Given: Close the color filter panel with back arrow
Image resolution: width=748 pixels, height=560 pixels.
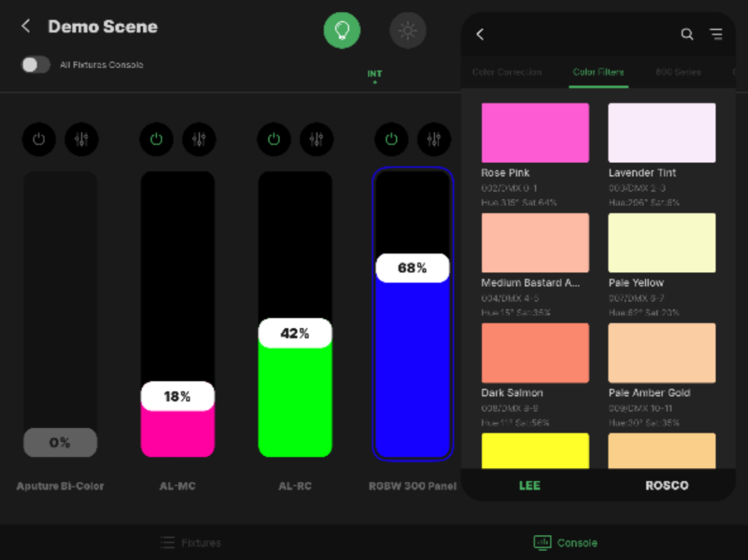Looking at the screenshot, I should coord(481,34).
